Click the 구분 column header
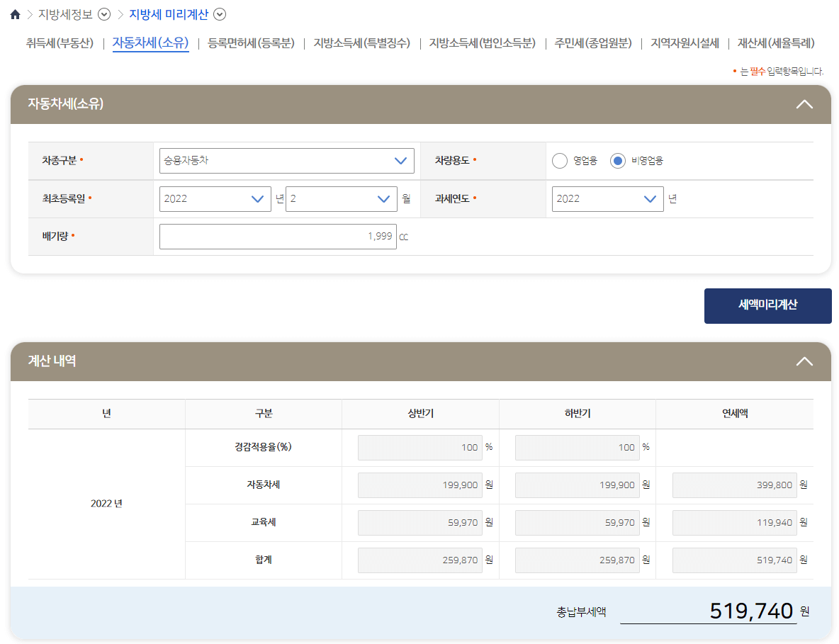This screenshot has height=644, width=839. tap(264, 414)
